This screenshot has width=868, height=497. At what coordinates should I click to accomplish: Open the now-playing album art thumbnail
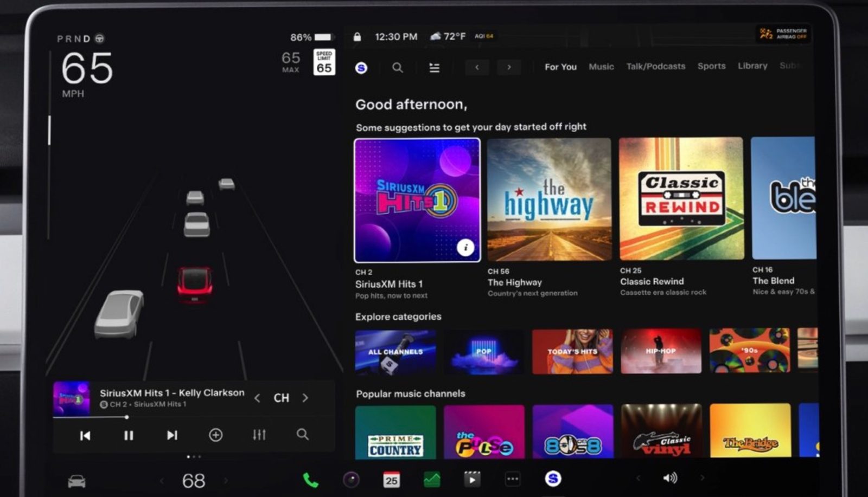(72, 398)
